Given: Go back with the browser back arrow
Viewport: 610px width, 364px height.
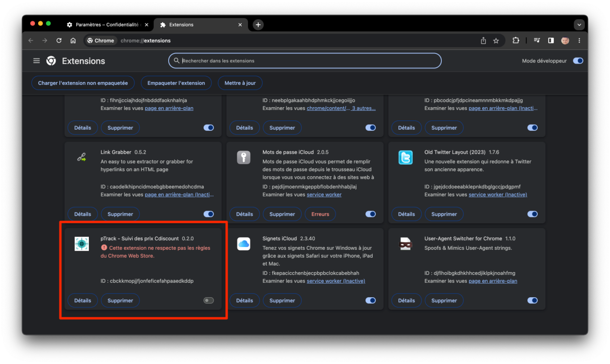Looking at the screenshot, I should click(x=31, y=40).
